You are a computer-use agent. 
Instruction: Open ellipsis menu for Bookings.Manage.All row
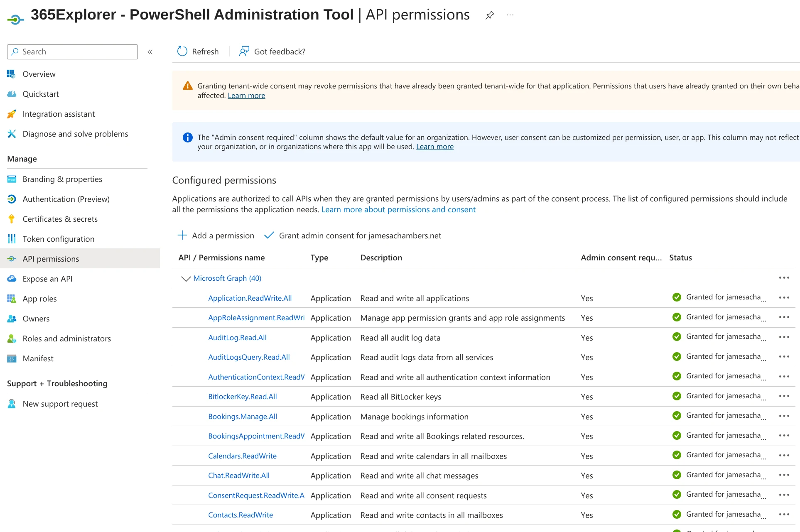tap(784, 416)
